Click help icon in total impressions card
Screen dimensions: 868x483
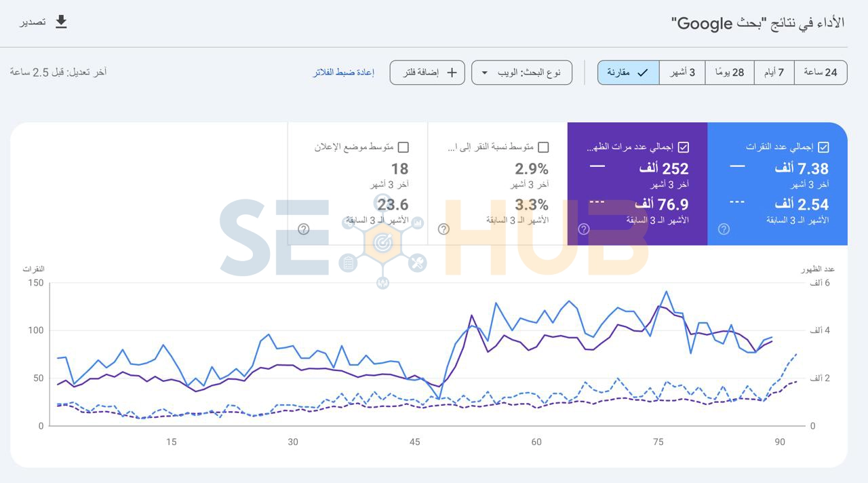584,229
